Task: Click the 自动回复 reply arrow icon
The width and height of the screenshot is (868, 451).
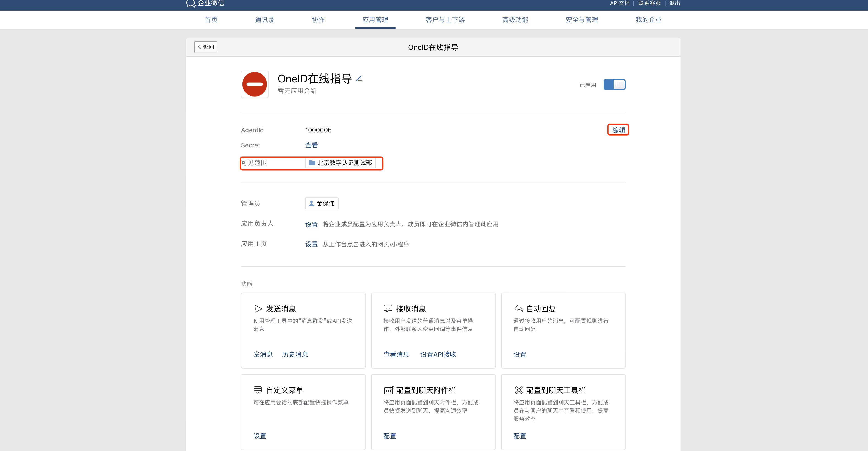Action: pos(518,308)
